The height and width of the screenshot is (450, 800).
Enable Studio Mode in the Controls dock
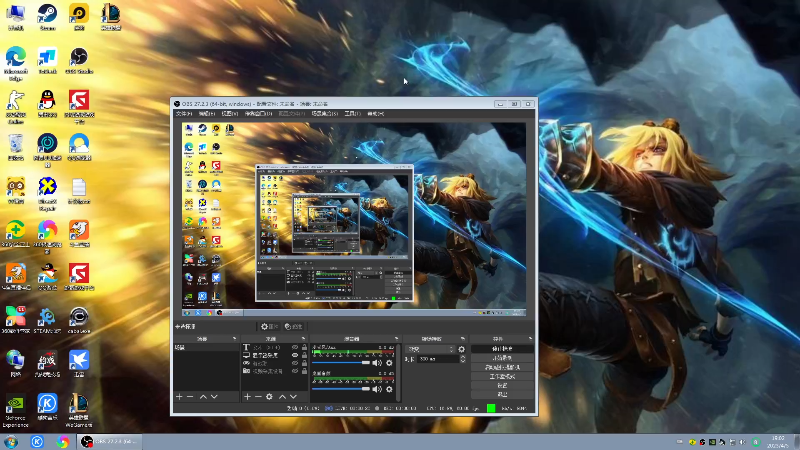pos(502,377)
